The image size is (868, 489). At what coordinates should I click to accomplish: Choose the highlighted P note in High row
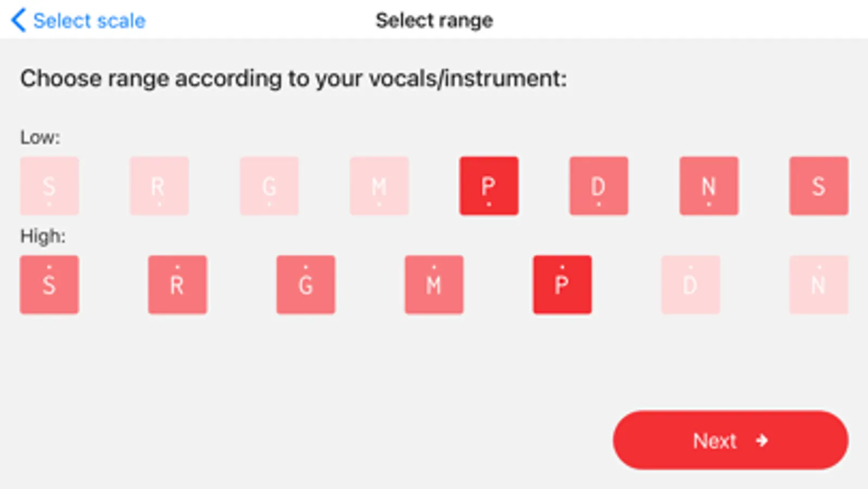coord(562,285)
